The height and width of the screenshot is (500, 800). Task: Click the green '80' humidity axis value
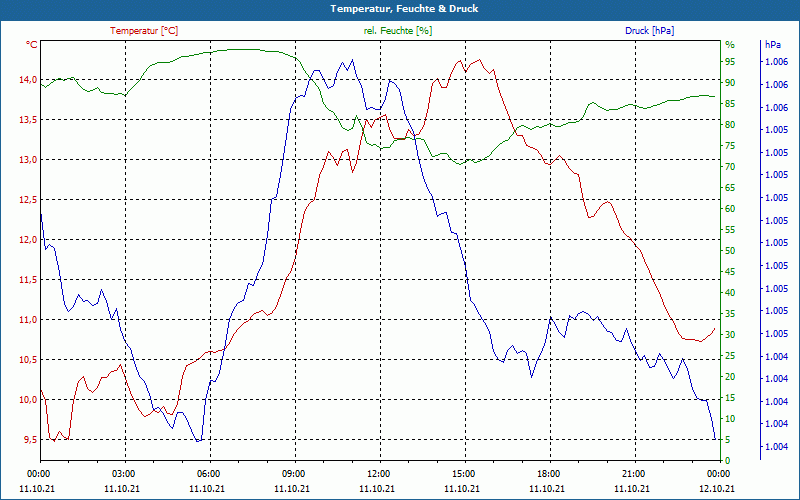pyautogui.click(x=730, y=124)
